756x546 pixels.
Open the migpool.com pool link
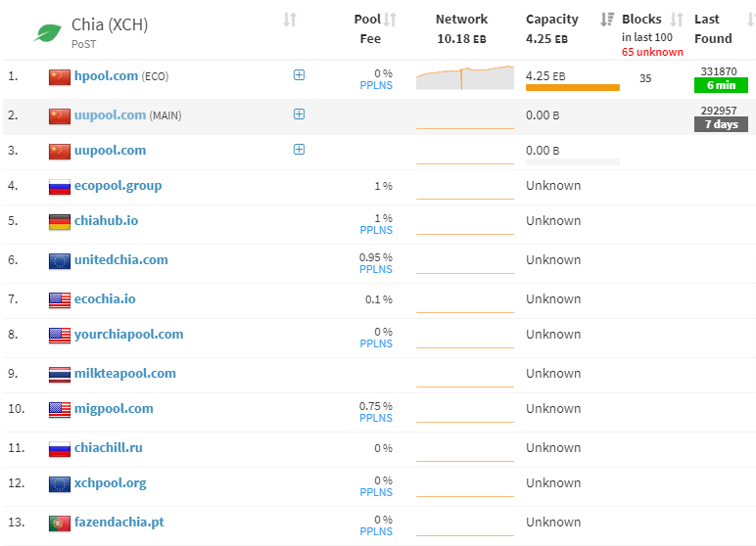pos(114,409)
